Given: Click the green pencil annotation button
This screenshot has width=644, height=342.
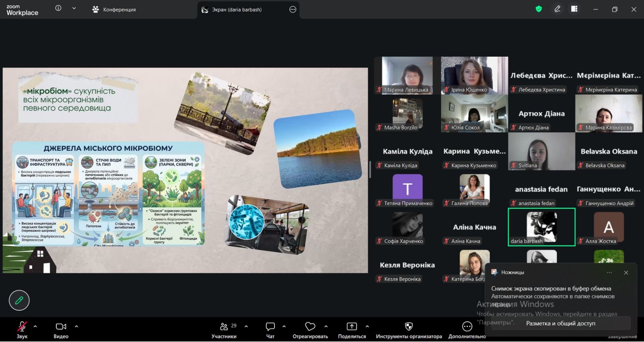Looking at the screenshot, I should tap(19, 300).
